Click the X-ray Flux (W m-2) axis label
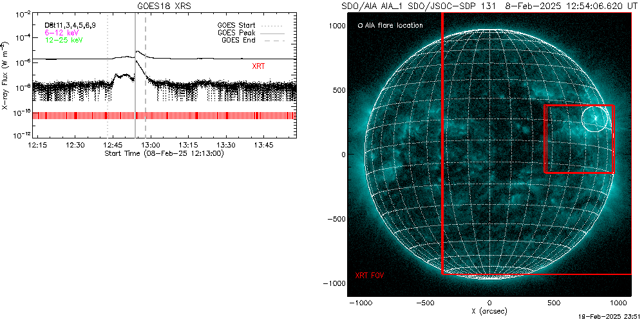Image resolution: width=644 pixels, height=322 pixels. (4, 75)
